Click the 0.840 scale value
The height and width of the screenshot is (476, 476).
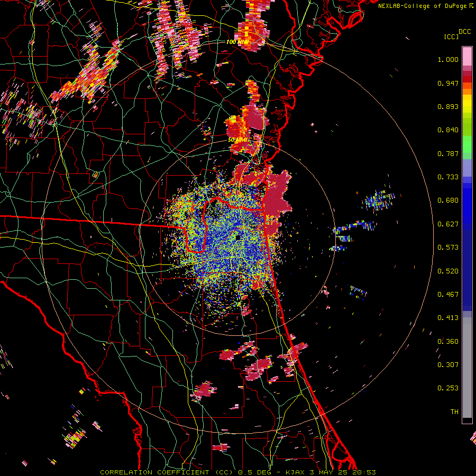tap(448, 130)
